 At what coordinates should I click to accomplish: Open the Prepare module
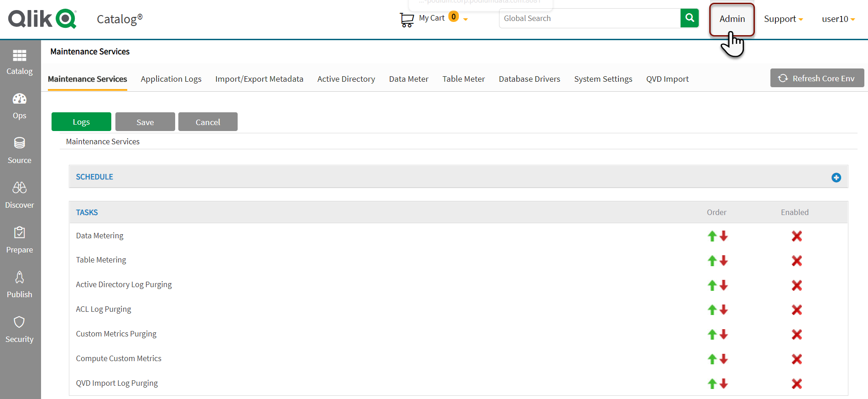coord(20,241)
